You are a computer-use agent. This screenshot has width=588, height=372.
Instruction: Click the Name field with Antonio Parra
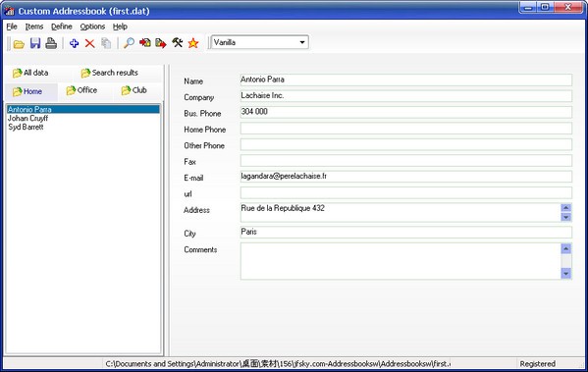tap(406, 80)
